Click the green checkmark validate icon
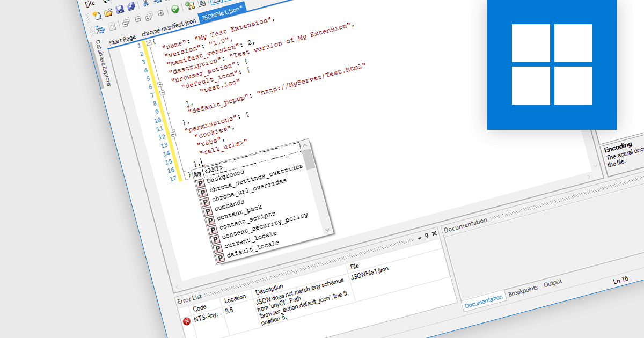This screenshot has width=644, height=338. click(175, 9)
